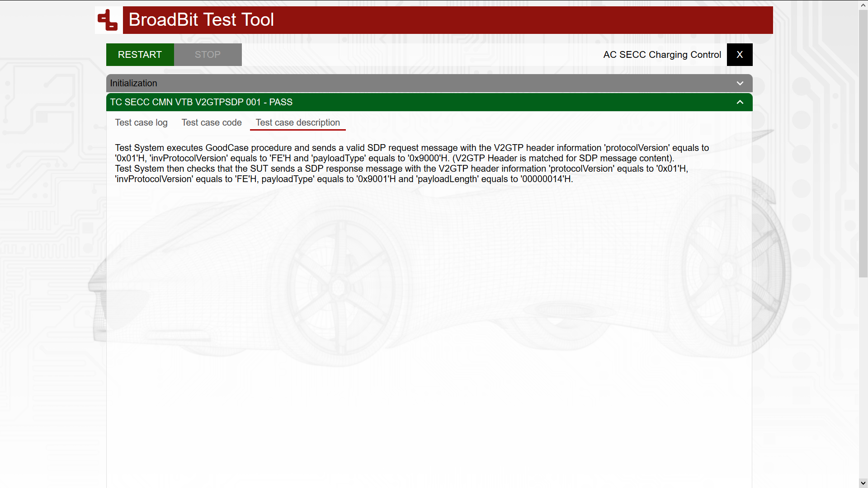Image resolution: width=868 pixels, height=488 pixels.
Task: Collapse the TC SECC CMN VTB V2GTPSDP 001 chevron
Action: (x=740, y=102)
